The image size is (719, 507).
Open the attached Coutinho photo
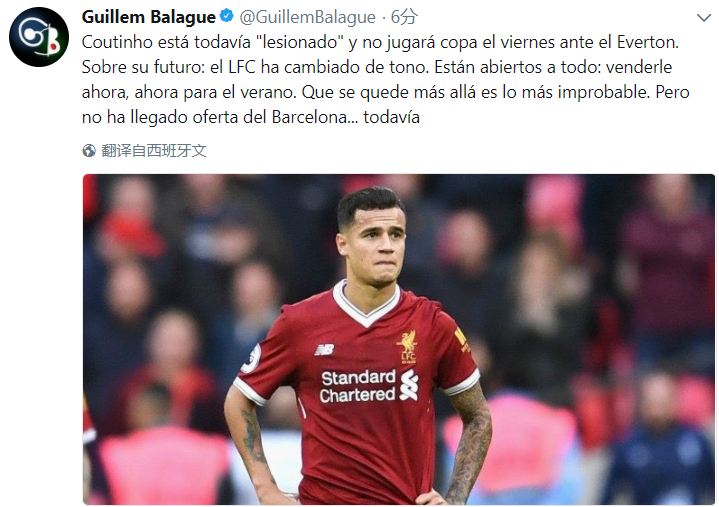(398, 339)
